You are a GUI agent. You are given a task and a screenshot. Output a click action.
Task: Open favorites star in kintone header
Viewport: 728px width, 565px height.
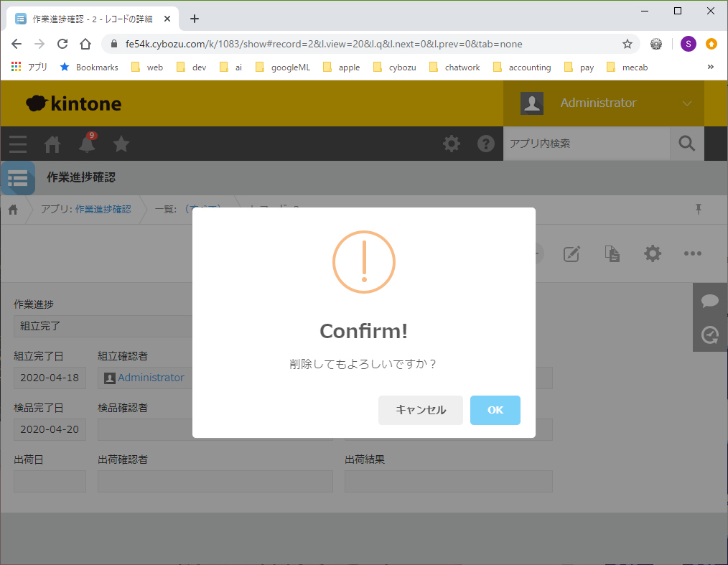coord(121,144)
